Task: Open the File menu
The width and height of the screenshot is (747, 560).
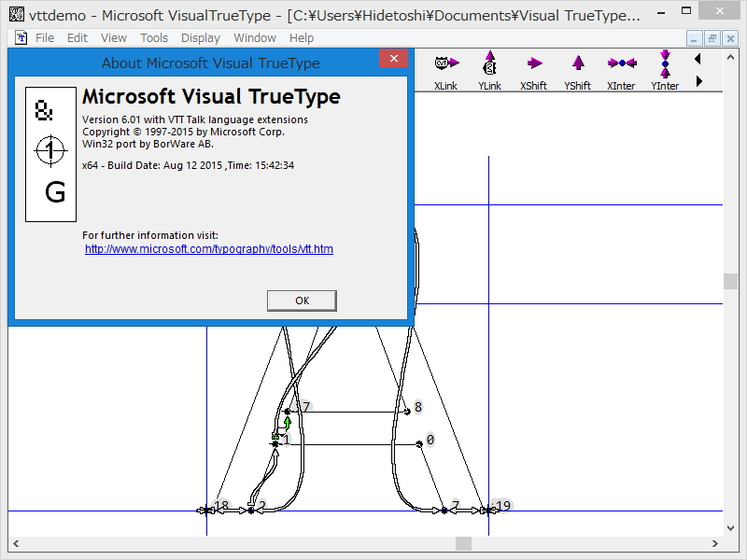Action: pos(44,37)
